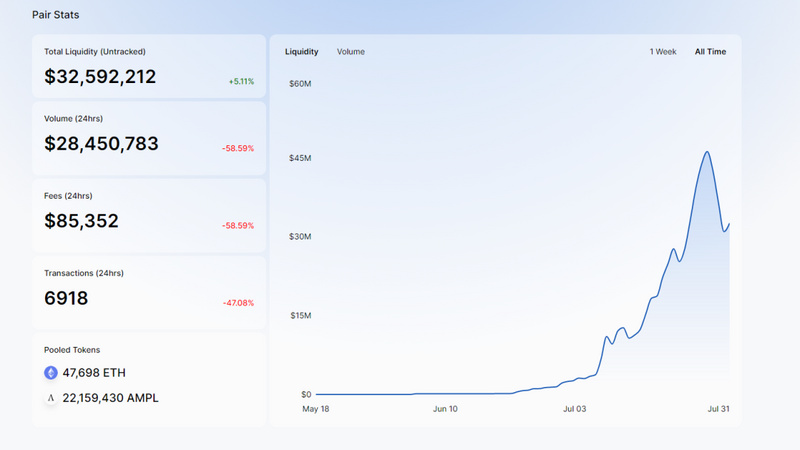Screen dimensions: 800x450
Task: Switch chart to the Volume tab
Action: pos(351,51)
